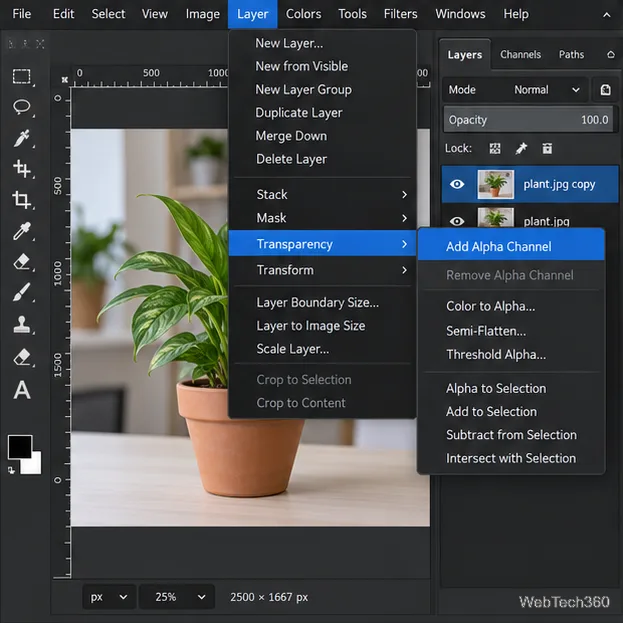Select the Move tool
This screenshot has width=623, height=623.
point(21,168)
